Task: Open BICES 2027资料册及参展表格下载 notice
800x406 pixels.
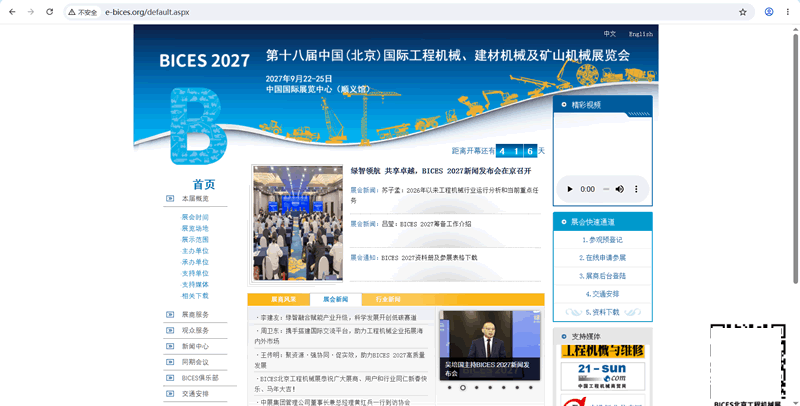Action: 430,258
